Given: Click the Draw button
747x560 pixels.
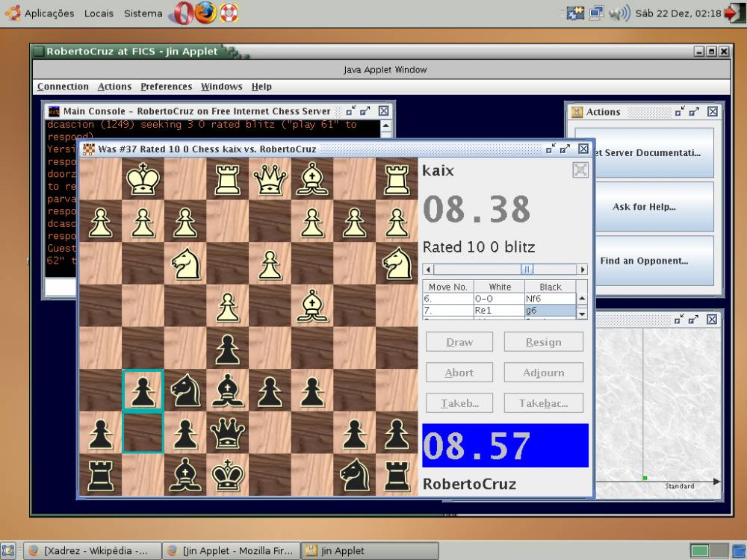Looking at the screenshot, I should pyautogui.click(x=459, y=342).
